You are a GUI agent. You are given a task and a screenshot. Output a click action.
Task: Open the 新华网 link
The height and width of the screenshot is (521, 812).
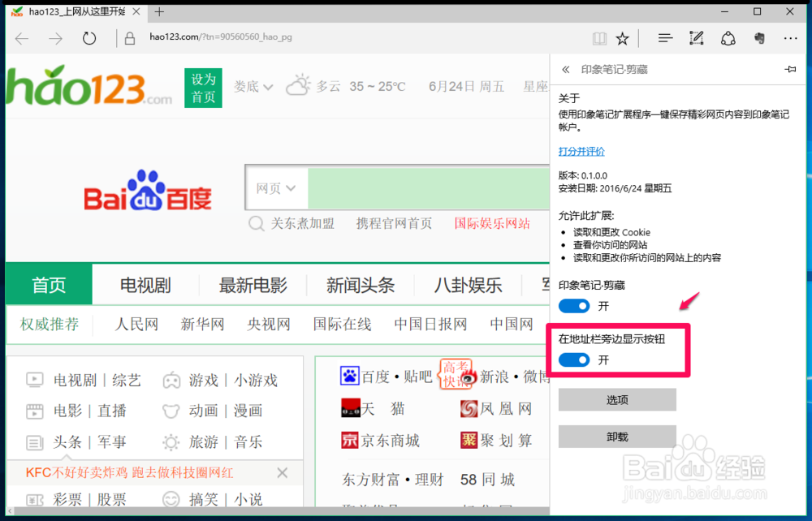coord(202,325)
